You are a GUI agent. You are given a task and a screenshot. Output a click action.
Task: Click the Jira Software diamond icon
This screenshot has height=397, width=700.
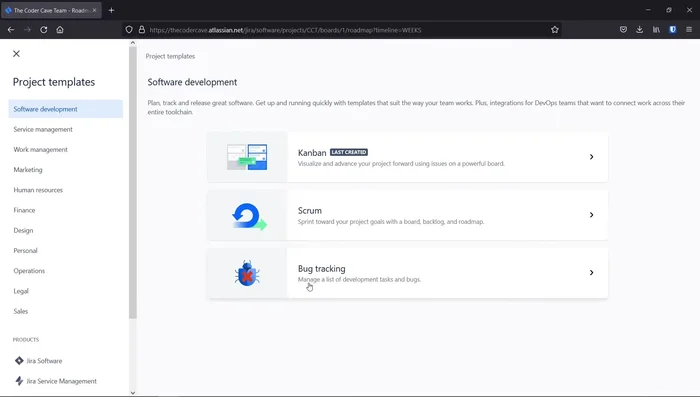(x=19, y=360)
